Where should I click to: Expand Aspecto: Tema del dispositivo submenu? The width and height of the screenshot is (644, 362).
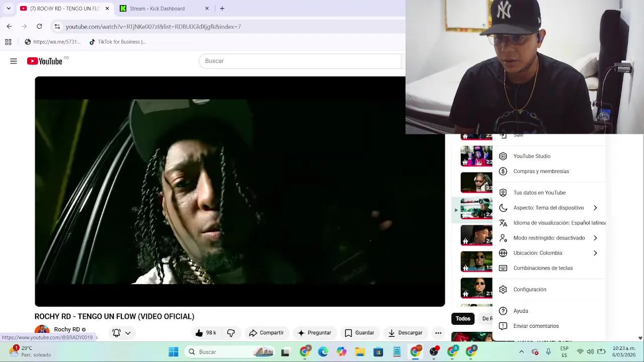pos(549,208)
